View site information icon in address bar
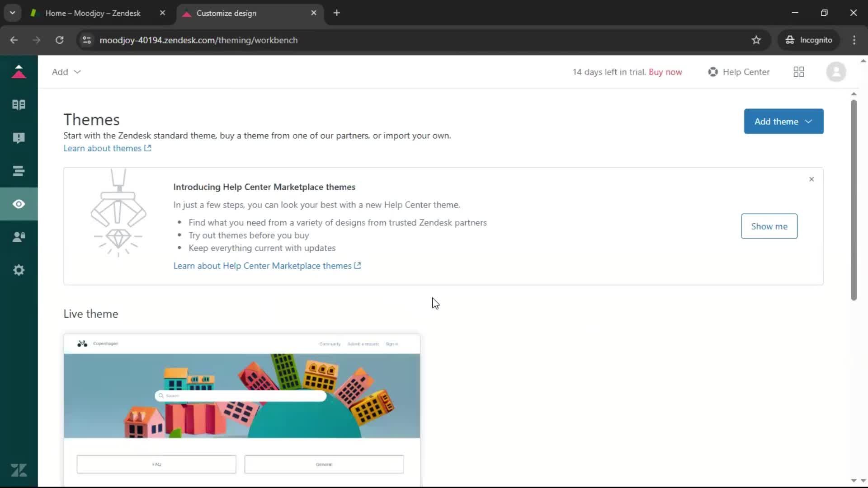 tap(87, 40)
